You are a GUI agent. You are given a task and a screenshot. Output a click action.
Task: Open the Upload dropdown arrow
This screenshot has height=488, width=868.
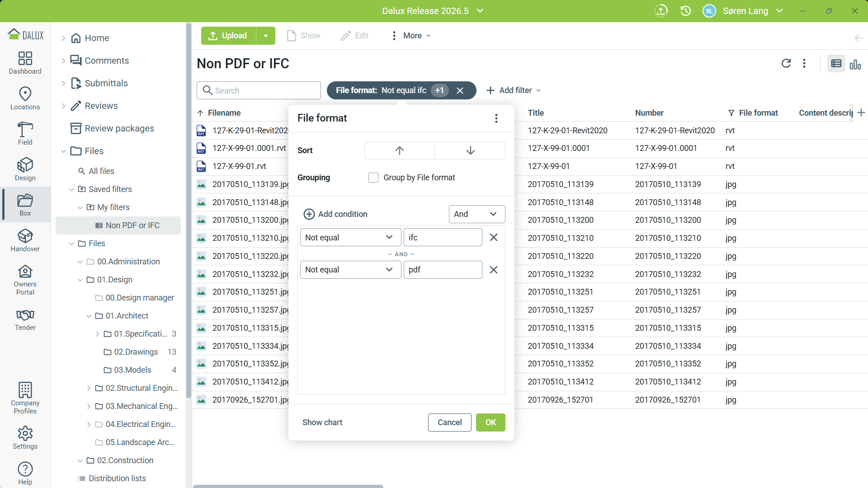point(266,36)
